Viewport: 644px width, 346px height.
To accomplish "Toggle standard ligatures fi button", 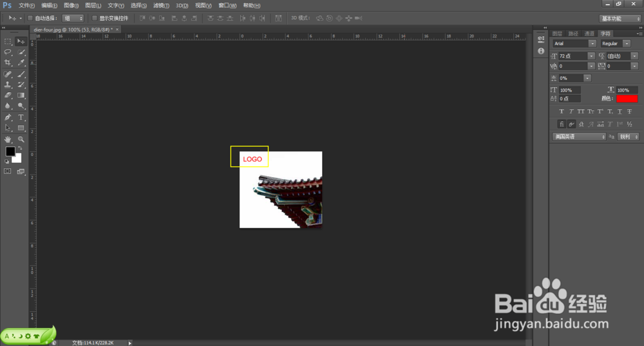I will (x=562, y=124).
